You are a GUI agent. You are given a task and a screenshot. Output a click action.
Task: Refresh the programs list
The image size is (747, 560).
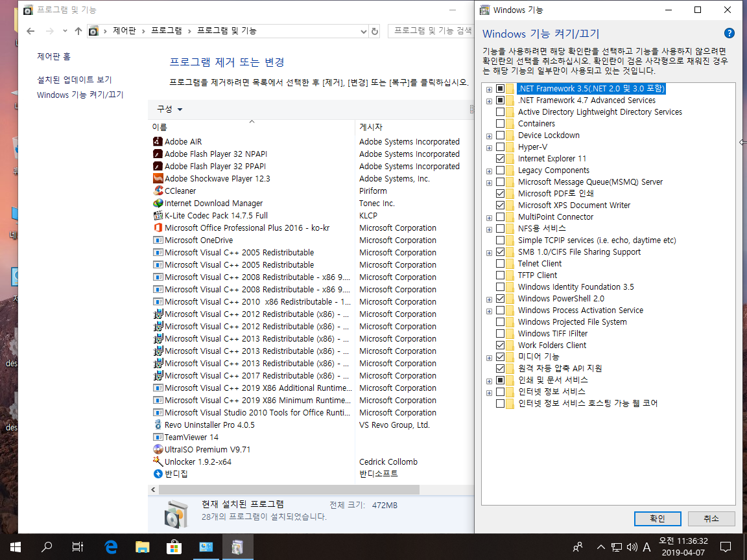pyautogui.click(x=375, y=31)
